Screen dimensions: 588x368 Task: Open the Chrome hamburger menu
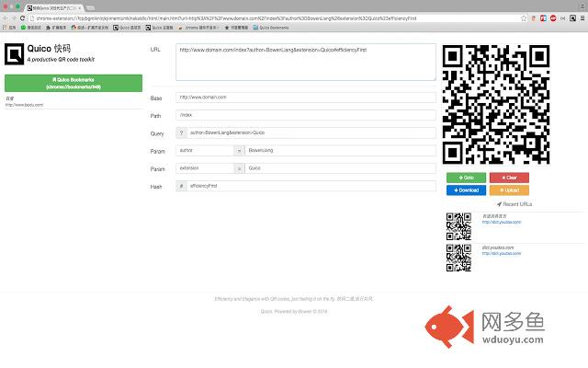(582, 18)
